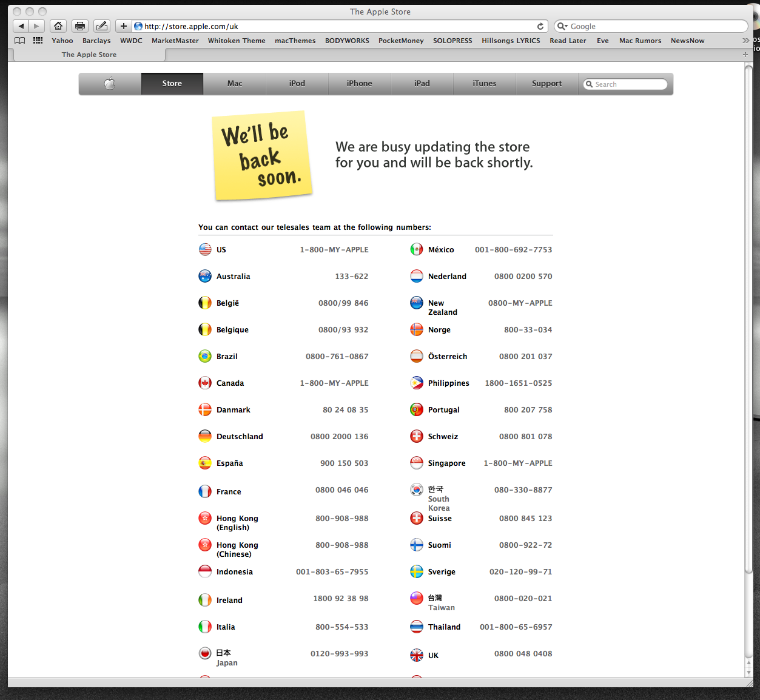Click the Portugal flag icon
760x700 pixels.
click(x=417, y=409)
